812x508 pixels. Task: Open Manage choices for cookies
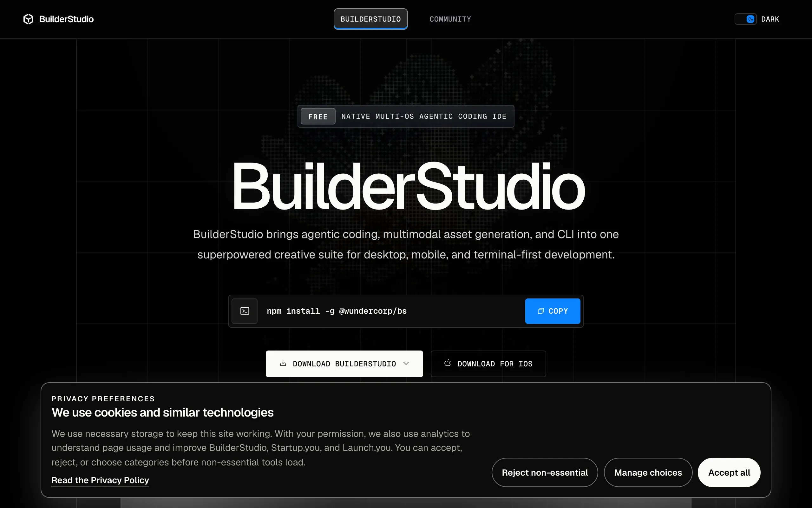648,472
